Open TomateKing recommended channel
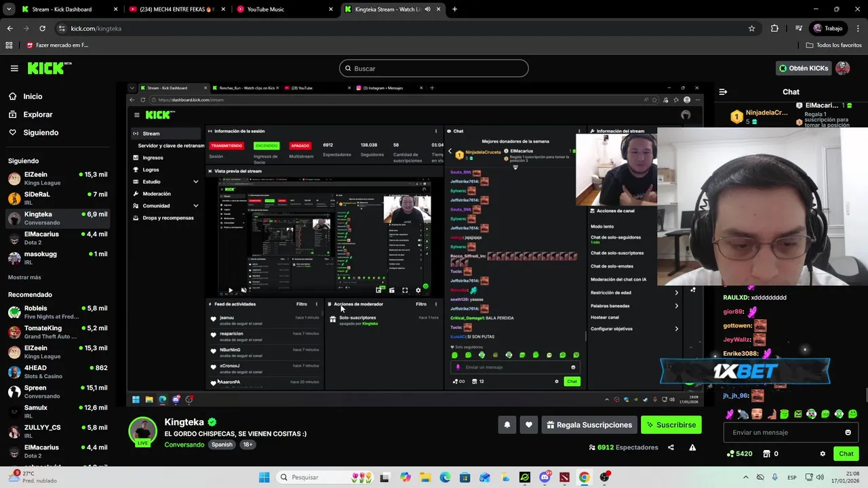Viewport: 868px width, 488px height. click(x=58, y=332)
